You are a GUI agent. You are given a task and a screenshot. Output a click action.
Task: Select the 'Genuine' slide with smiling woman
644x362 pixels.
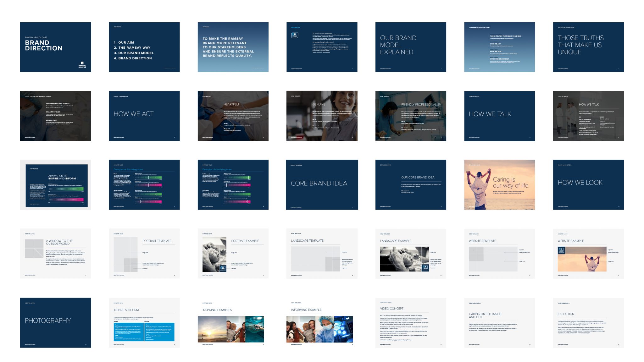pyautogui.click(x=322, y=116)
